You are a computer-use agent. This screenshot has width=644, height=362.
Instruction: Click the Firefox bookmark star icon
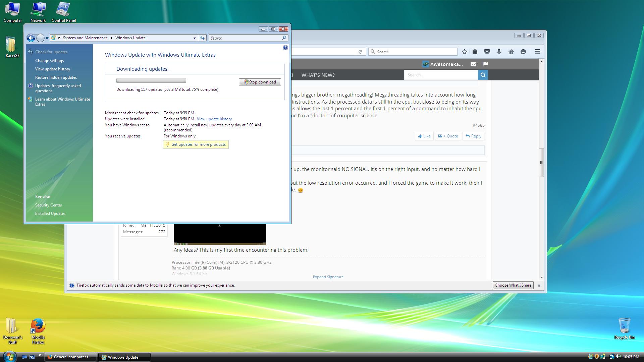464,52
